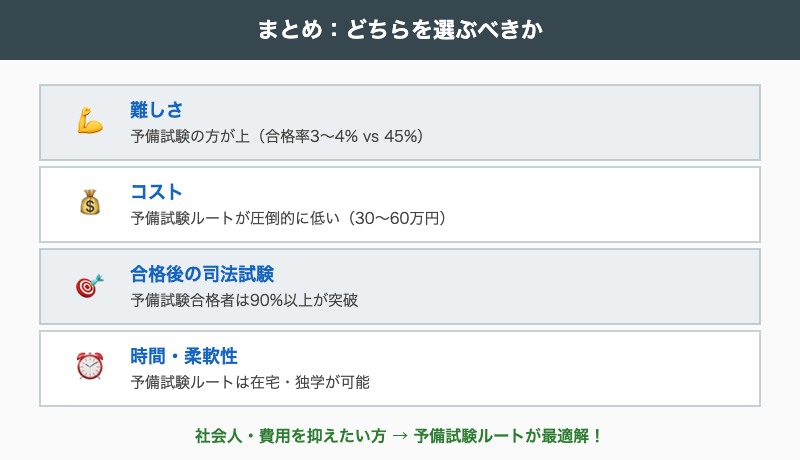Click the まとめ title in header
The width and height of the screenshot is (800, 460).
[400, 30]
